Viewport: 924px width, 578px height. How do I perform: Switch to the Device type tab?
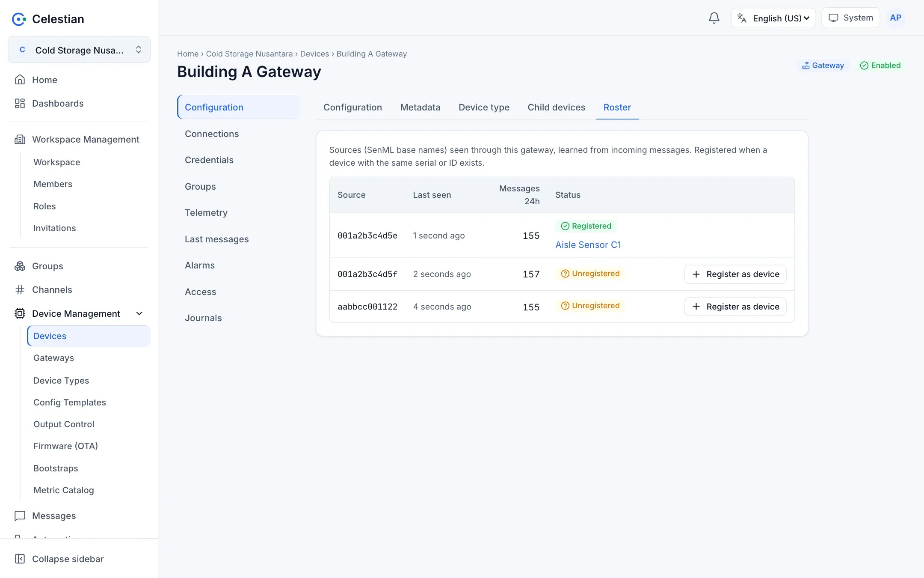coord(484,107)
